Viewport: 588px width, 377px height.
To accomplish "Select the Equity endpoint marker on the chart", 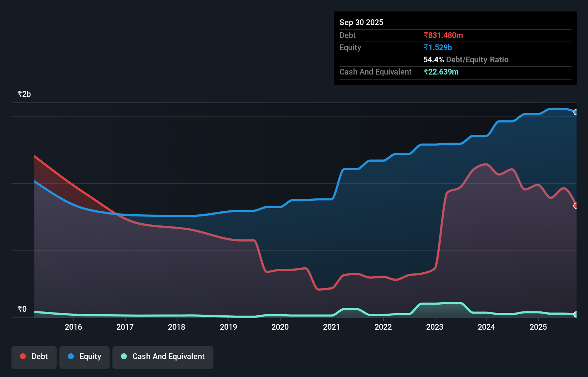I will point(576,112).
